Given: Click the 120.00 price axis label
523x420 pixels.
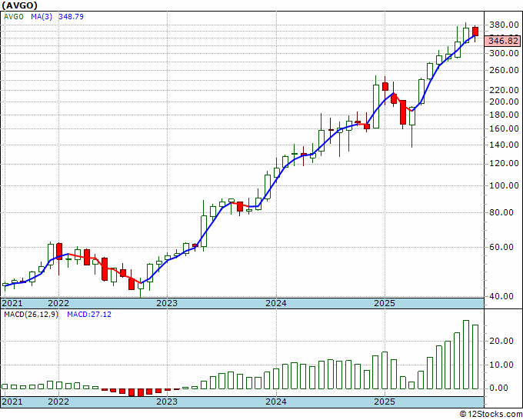Looking at the screenshot, I should point(504,164).
